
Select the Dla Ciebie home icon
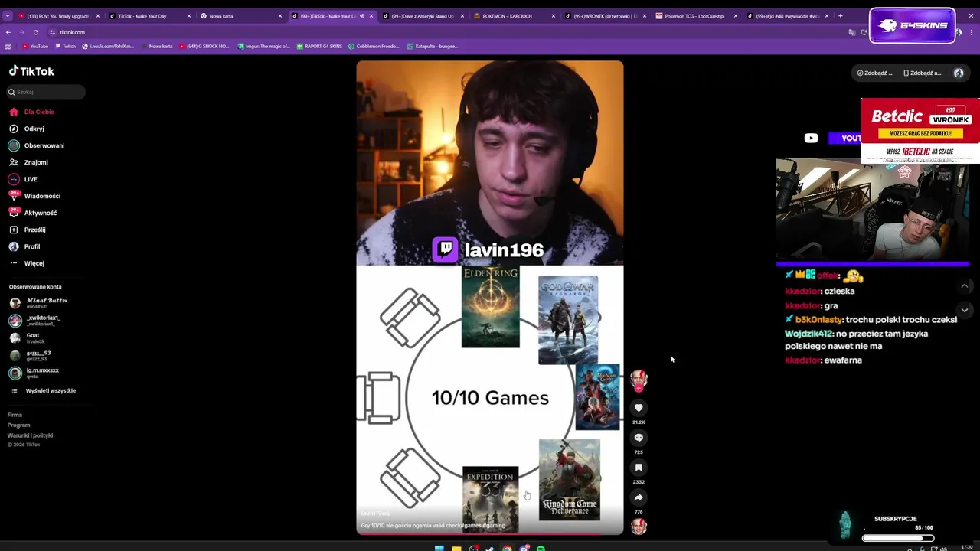click(14, 112)
